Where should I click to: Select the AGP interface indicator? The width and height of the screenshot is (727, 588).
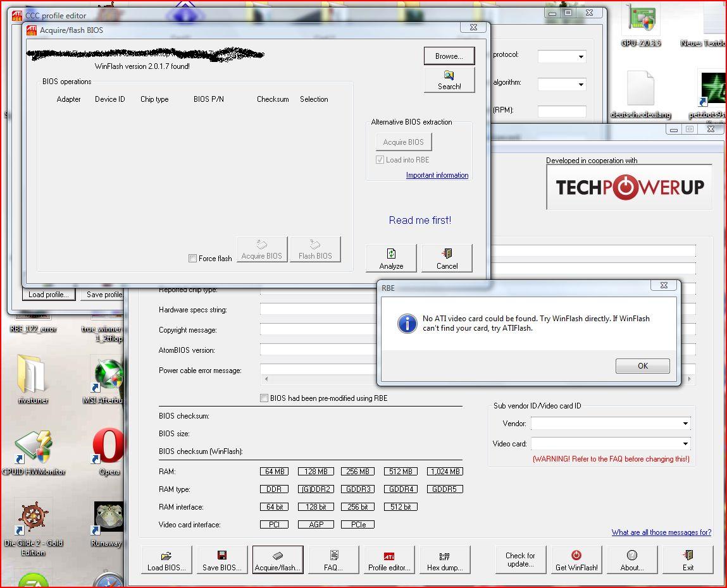click(316, 525)
